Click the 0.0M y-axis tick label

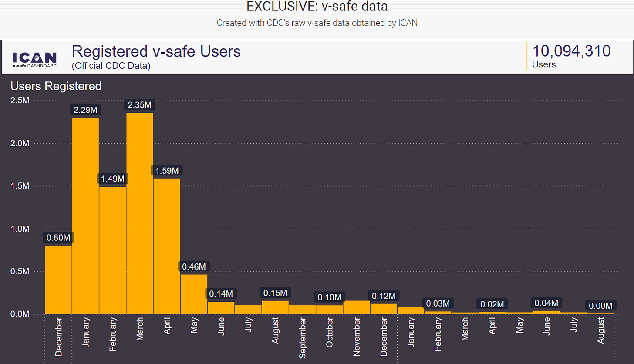(20, 314)
